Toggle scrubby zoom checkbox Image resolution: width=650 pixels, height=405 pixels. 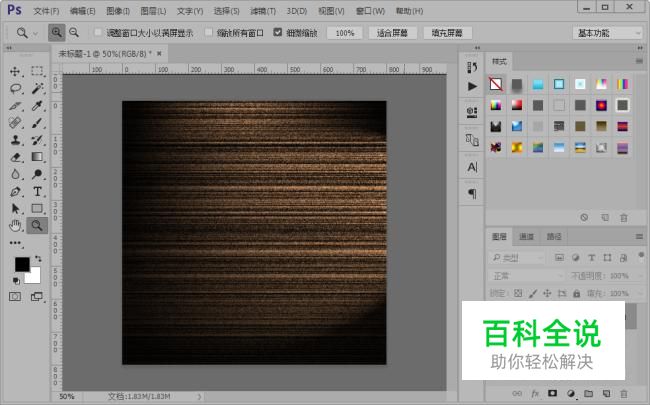(x=278, y=32)
